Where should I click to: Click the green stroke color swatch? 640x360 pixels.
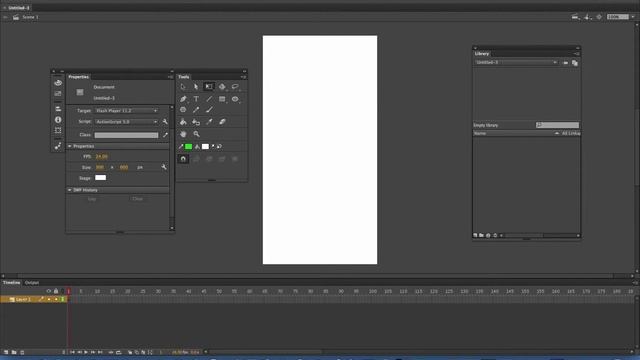click(189, 146)
